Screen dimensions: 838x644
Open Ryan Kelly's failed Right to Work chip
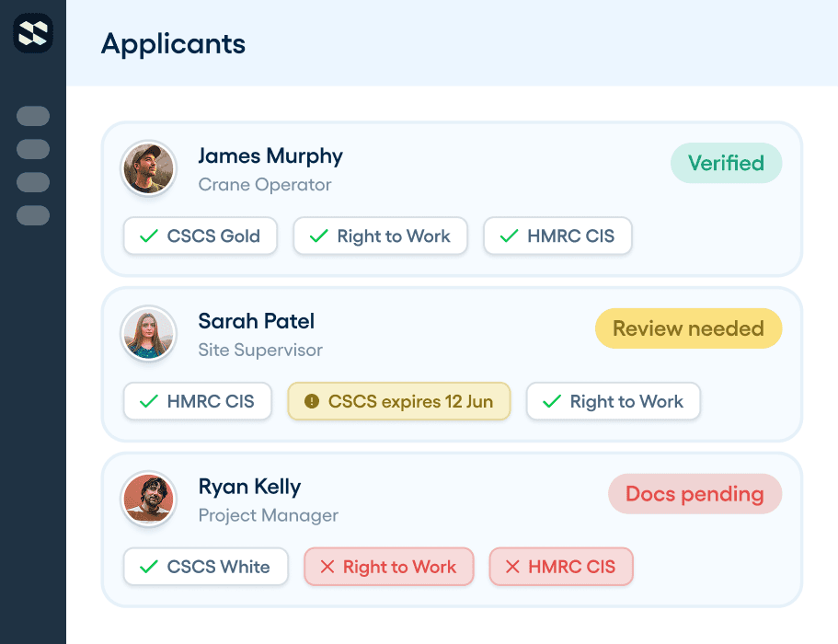(388, 567)
